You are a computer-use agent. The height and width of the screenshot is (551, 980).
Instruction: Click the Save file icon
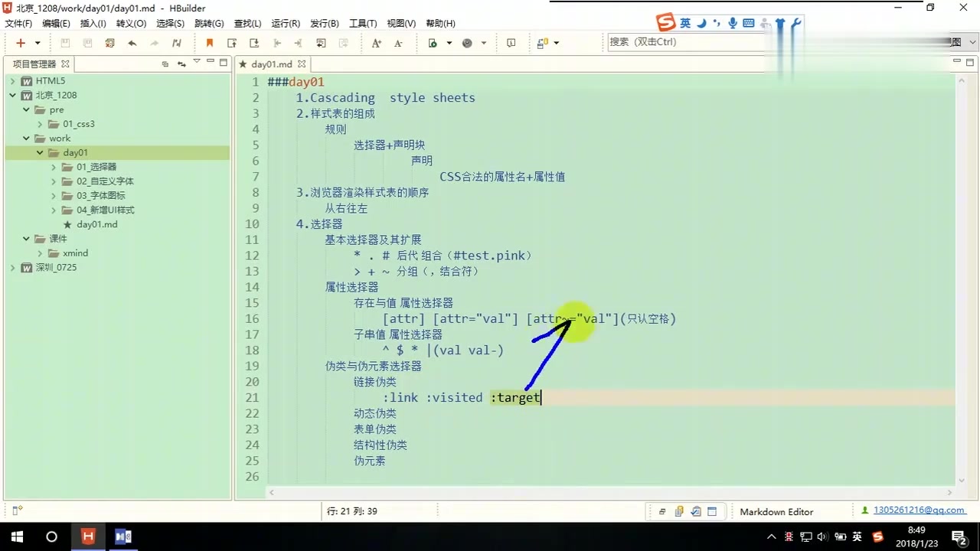click(x=65, y=44)
